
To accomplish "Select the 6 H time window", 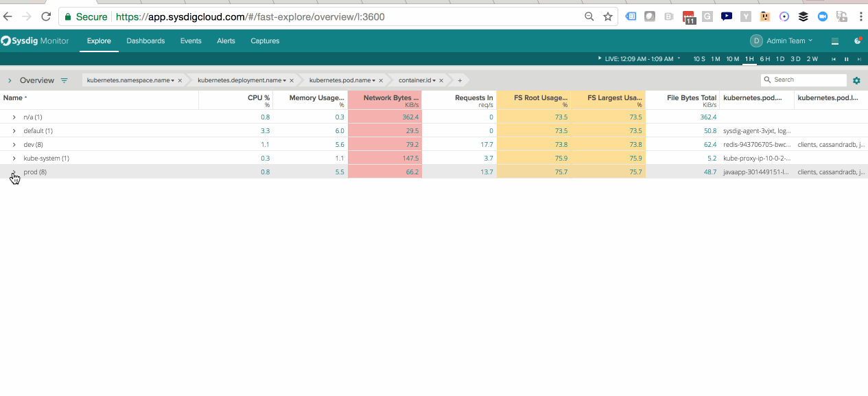I will (764, 59).
